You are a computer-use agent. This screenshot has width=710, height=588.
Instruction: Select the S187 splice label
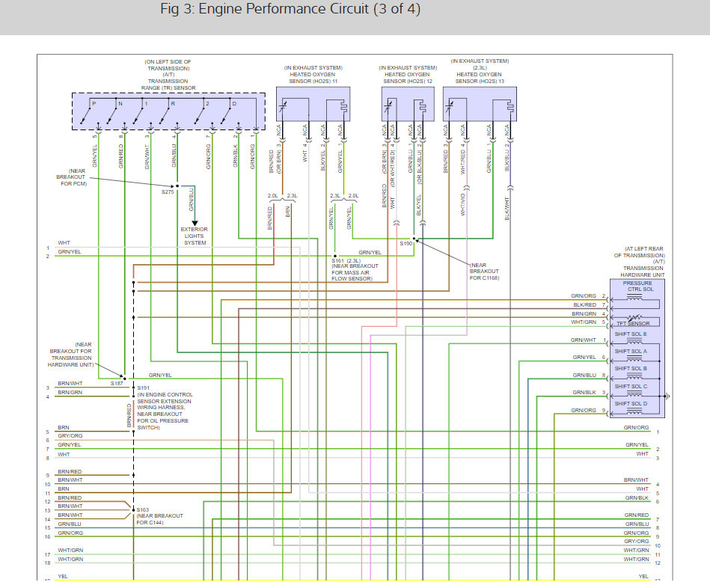117,384
